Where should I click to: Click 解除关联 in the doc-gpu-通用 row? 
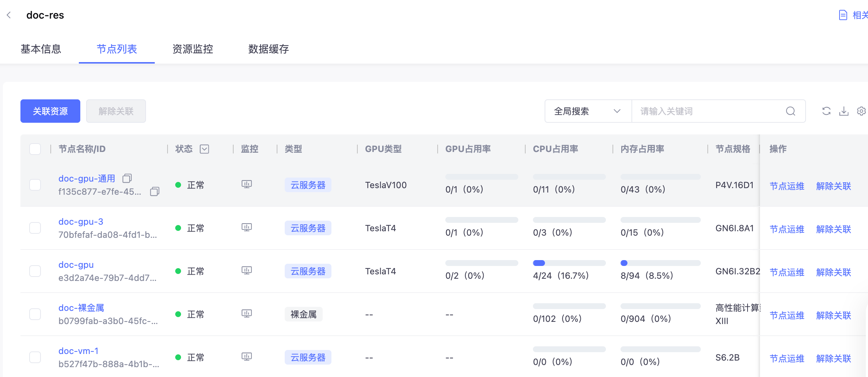click(x=834, y=186)
